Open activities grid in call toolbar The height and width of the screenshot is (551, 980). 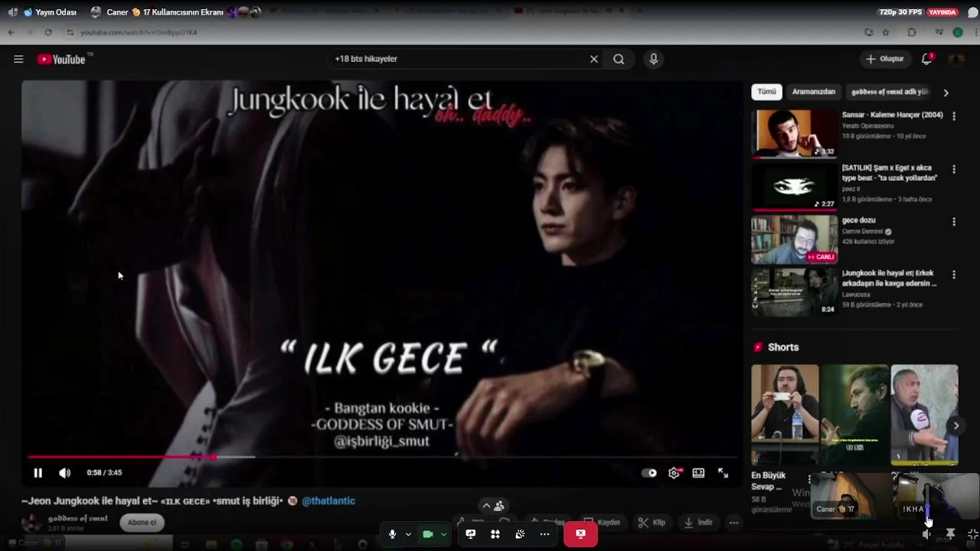pos(495,534)
